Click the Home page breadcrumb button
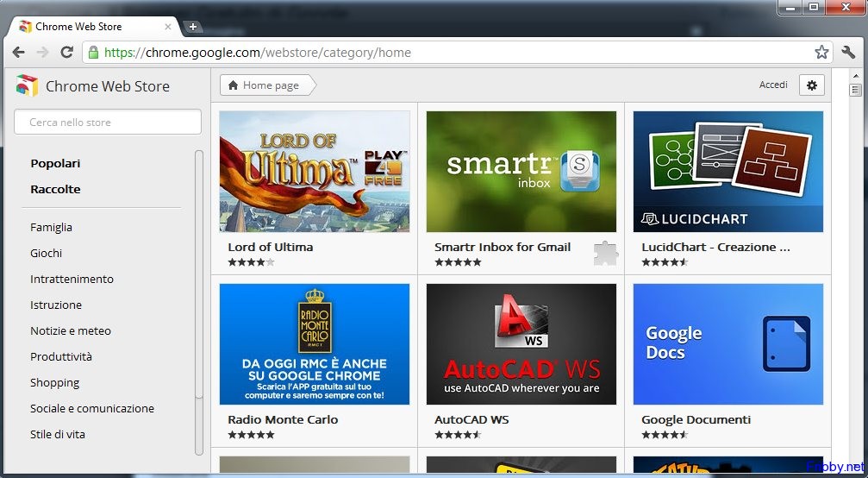The width and height of the screenshot is (868, 478). point(267,85)
